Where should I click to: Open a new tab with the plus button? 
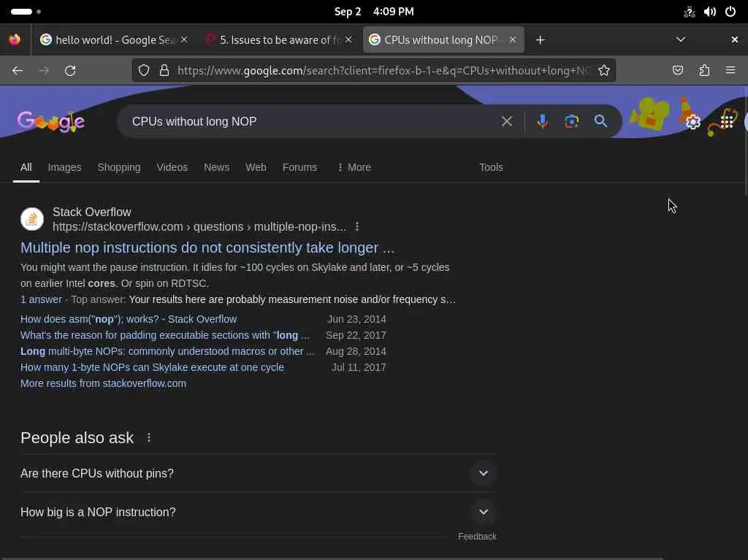[x=540, y=40]
